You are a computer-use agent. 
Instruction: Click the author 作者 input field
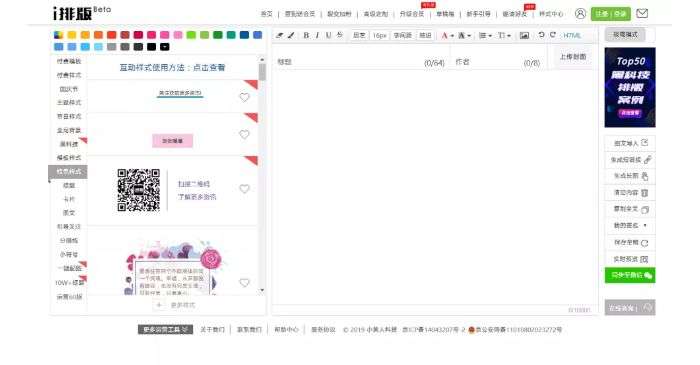[x=498, y=62]
